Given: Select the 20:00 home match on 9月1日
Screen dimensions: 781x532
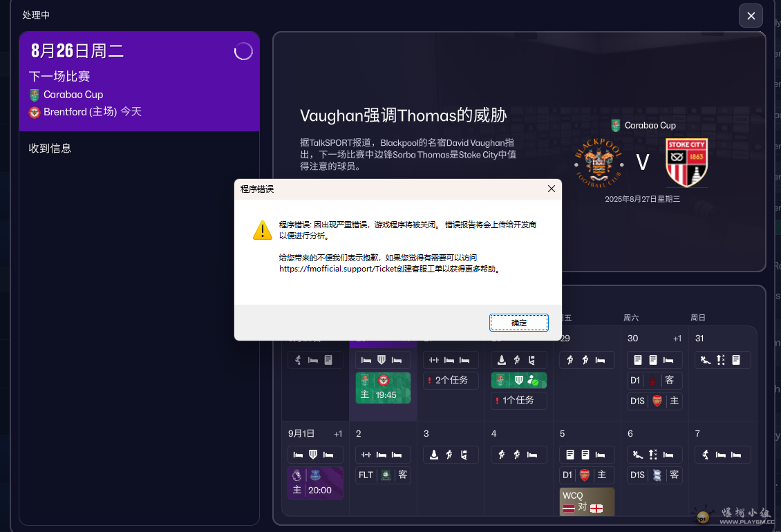Looking at the screenshot, I should pos(315,483).
